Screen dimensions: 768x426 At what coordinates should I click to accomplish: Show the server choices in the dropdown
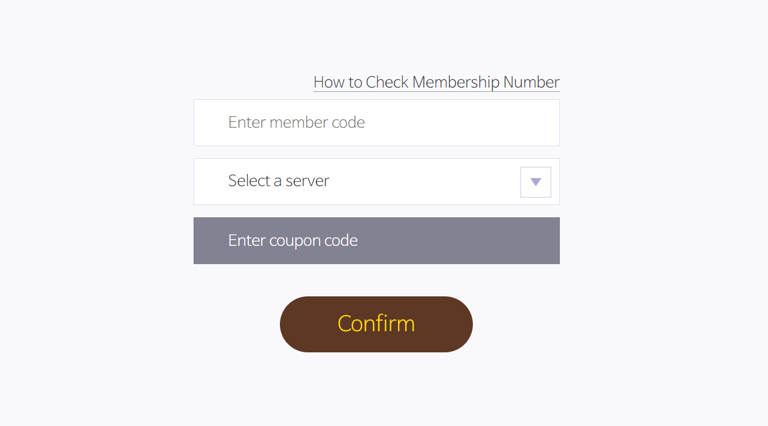coord(376,181)
